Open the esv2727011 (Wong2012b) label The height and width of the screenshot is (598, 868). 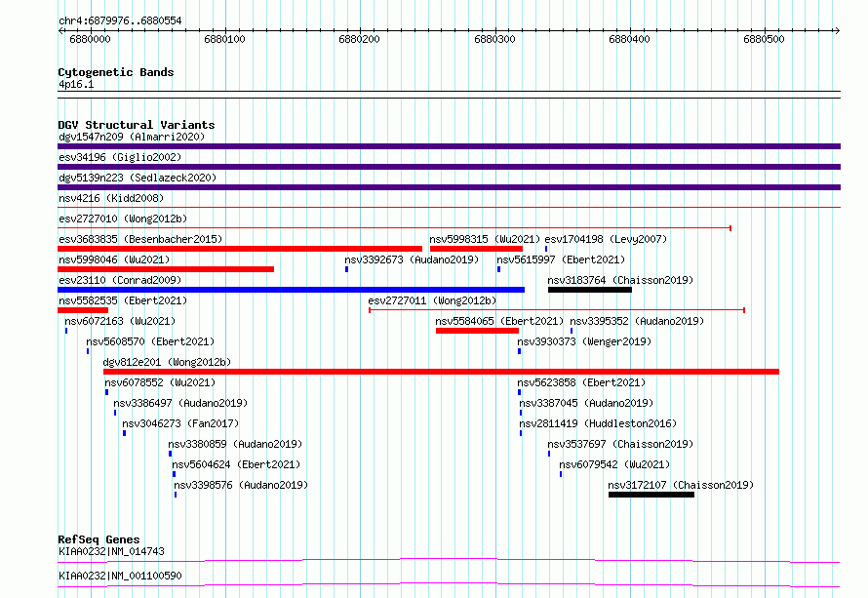[432, 300]
